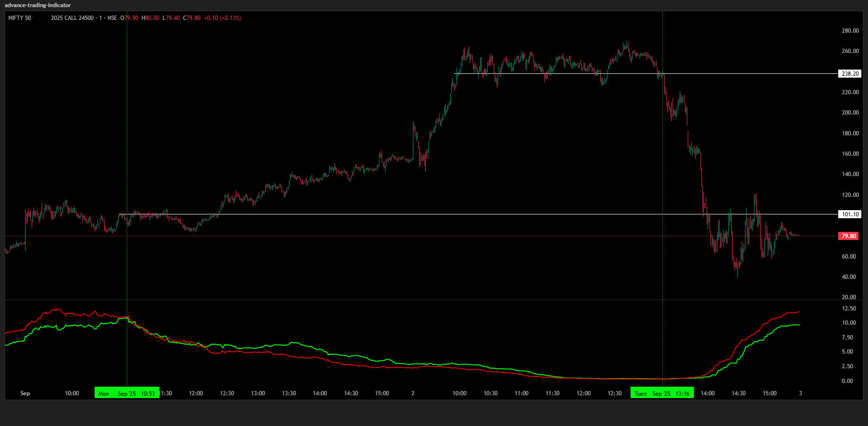Select the green "Tue Sep '25 13:16" marker
The height and width of the screenshot is (426, 868).
662,393
